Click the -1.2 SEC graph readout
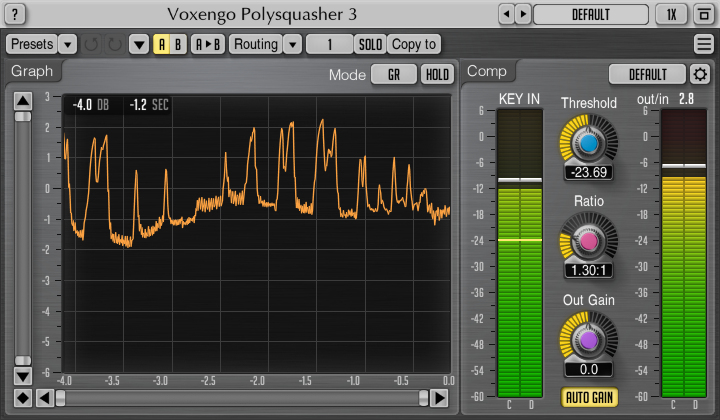720x420 pixels. pyautogui.click(x=149, y=105)
